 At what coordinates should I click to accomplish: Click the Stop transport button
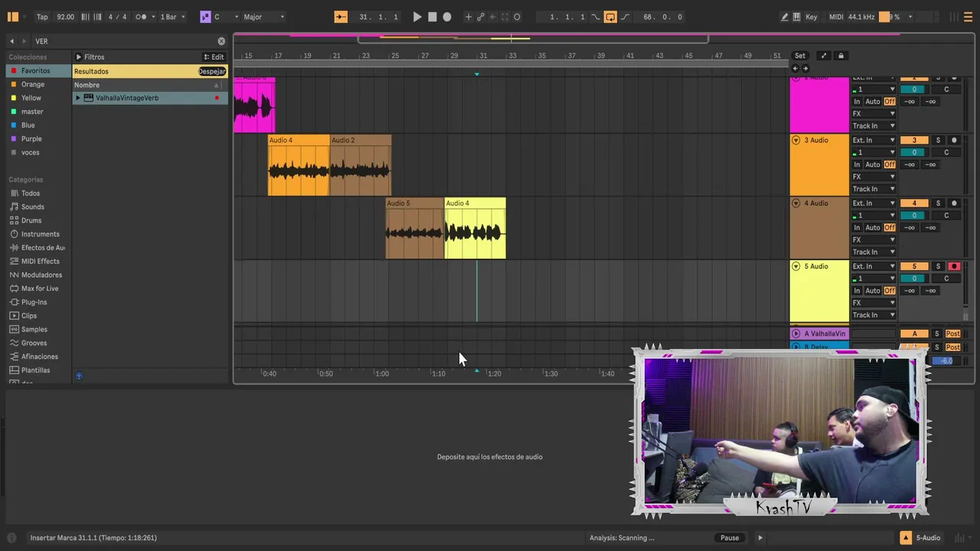click(433, 17)
